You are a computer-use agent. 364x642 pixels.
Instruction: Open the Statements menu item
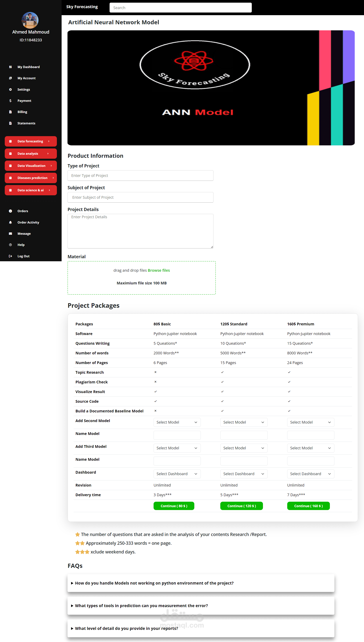point(26,123)
